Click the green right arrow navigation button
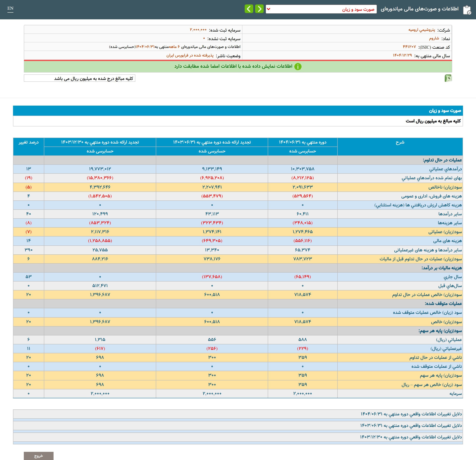The height and width of the screenshot is (460, 476). pos(259,9)
